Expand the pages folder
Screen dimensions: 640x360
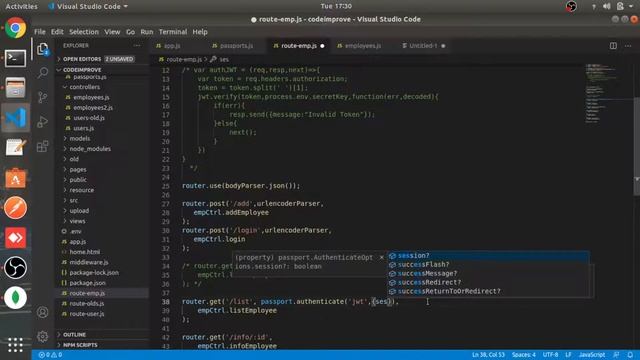pos(78,169)
